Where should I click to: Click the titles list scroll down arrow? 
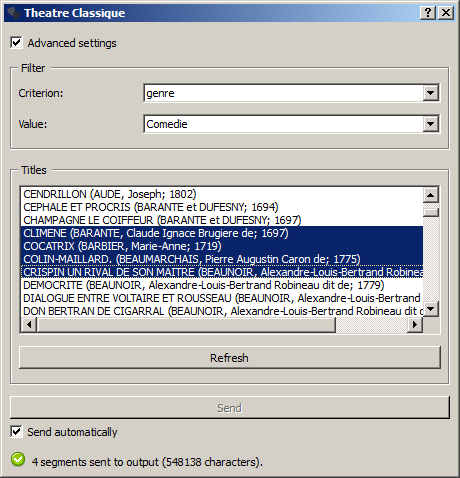tap(431, 309)
